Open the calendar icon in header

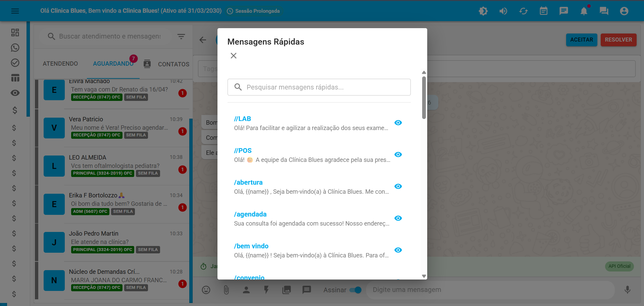click(x=543, y=11)
